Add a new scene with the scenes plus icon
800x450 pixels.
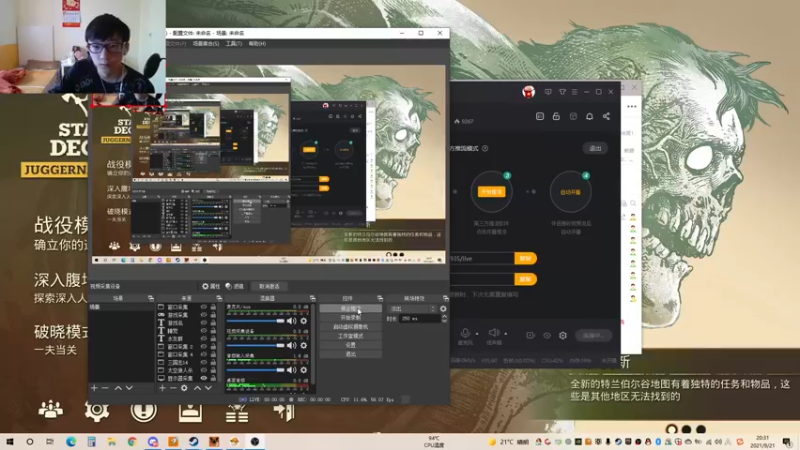click(94, 388)
